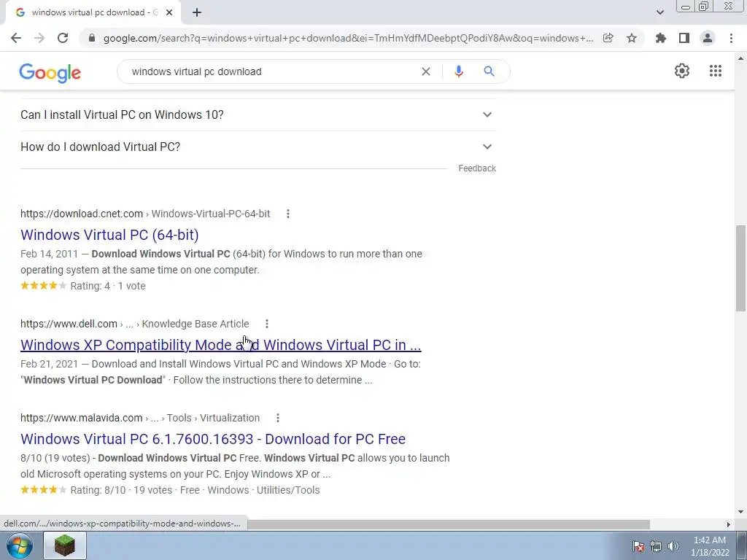Open network status tray icon
This screenshot has height=560, width=747.
pos(656,546)
